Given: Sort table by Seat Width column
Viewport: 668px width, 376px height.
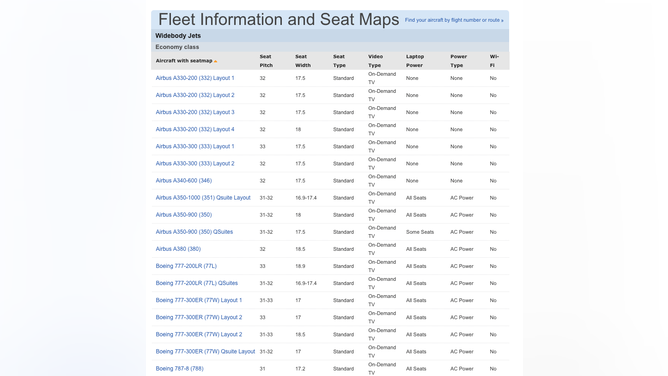Looking at the screenshot, I should tap(303, 61).
